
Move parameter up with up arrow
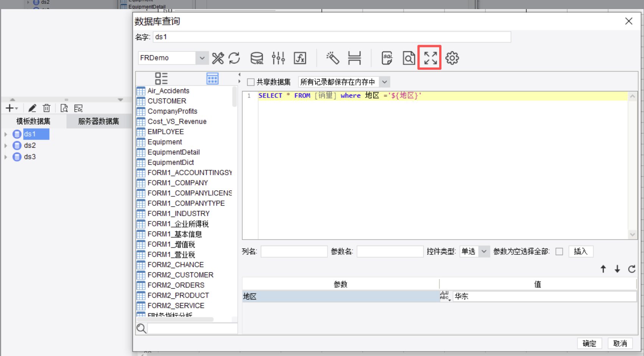603,269
